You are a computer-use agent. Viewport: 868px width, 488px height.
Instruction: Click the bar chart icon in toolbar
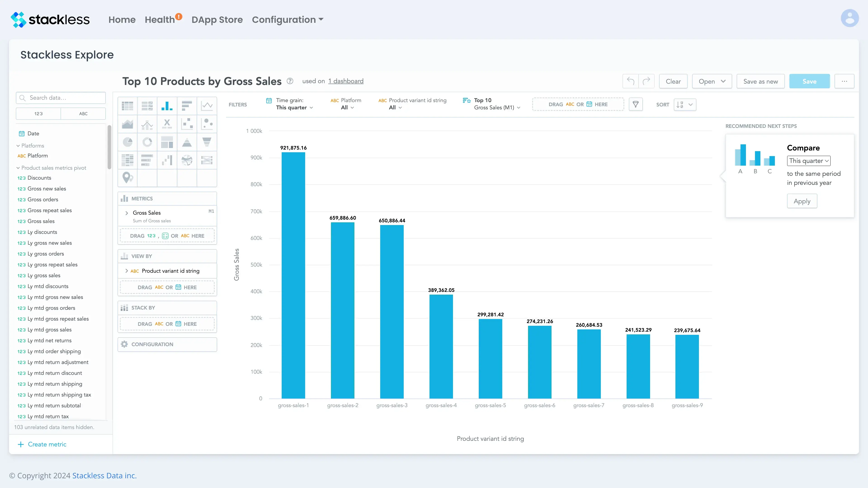(167, 106)
